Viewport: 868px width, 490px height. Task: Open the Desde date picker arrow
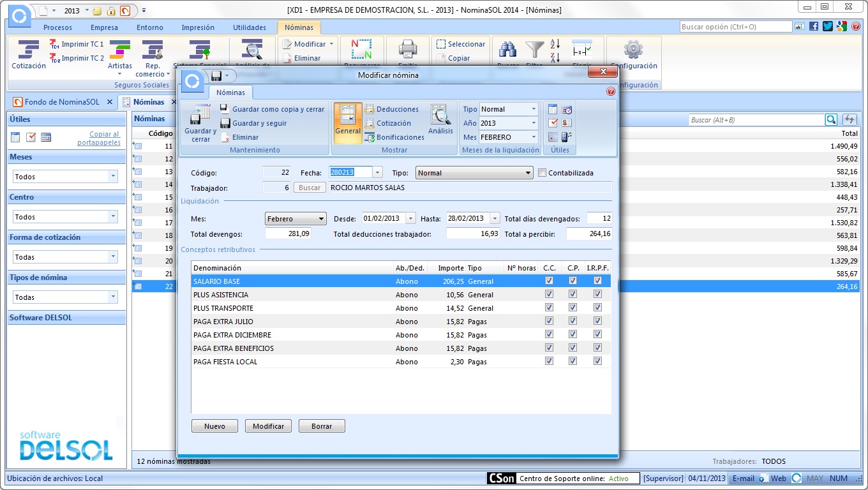click(x=410, y=219)
